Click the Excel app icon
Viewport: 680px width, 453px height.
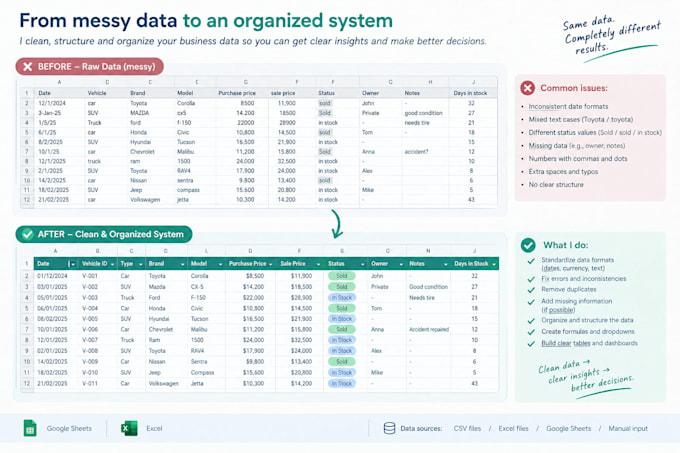[x=129, y=428]
